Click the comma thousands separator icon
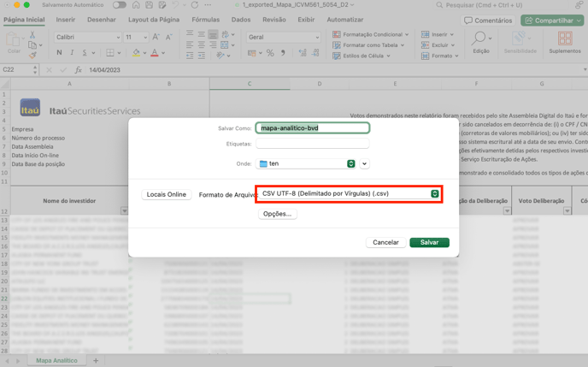 [x=283, y=53]
